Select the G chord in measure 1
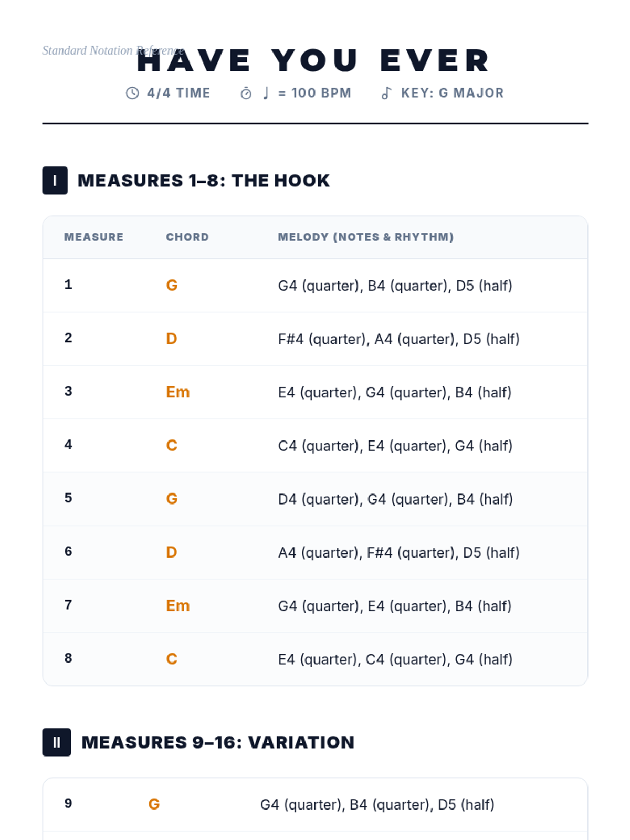The width and height of the screenshot is (630, 840). pyautogui.click(x=172, y=286)
